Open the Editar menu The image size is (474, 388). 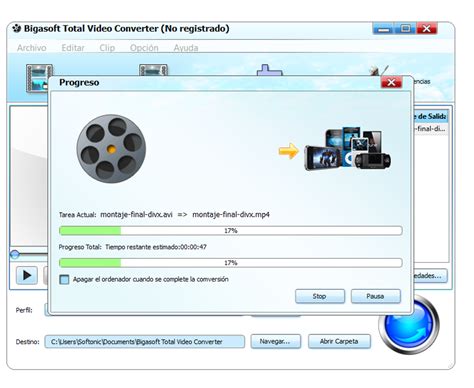[x=73, y=48]
